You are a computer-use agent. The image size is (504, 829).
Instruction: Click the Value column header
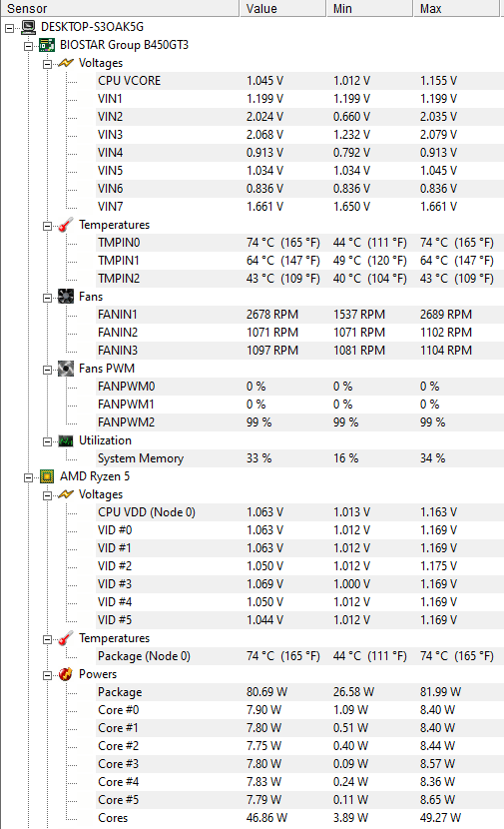tap(282, 8)
